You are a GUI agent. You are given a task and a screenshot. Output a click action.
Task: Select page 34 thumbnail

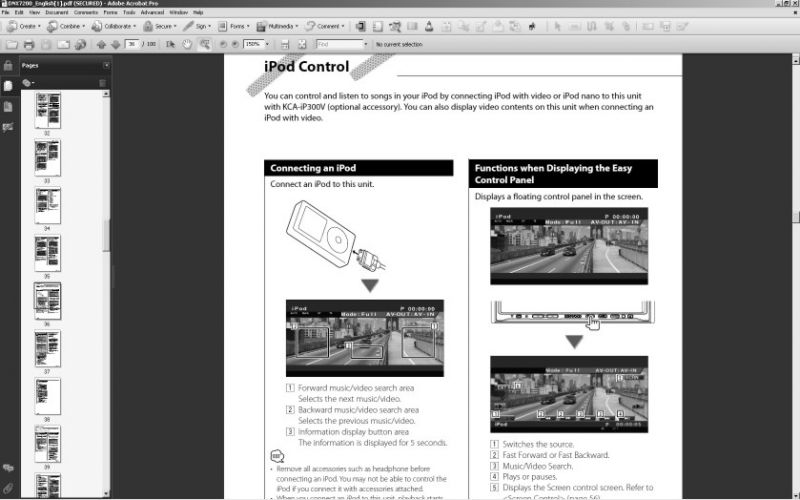47,205
